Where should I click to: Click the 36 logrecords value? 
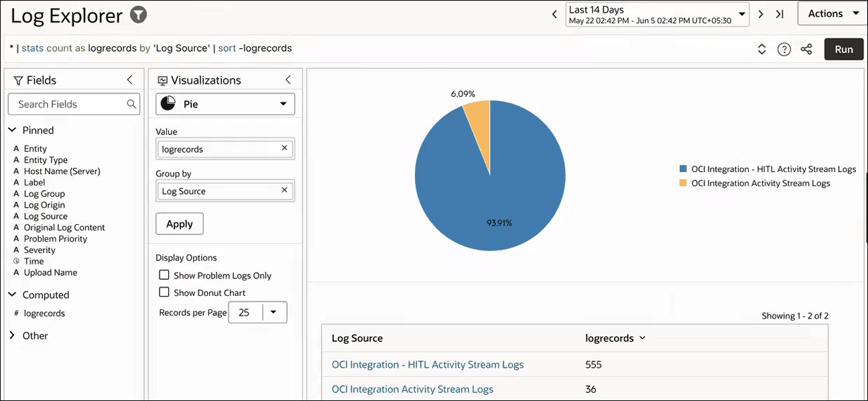[x=591, y=389]
